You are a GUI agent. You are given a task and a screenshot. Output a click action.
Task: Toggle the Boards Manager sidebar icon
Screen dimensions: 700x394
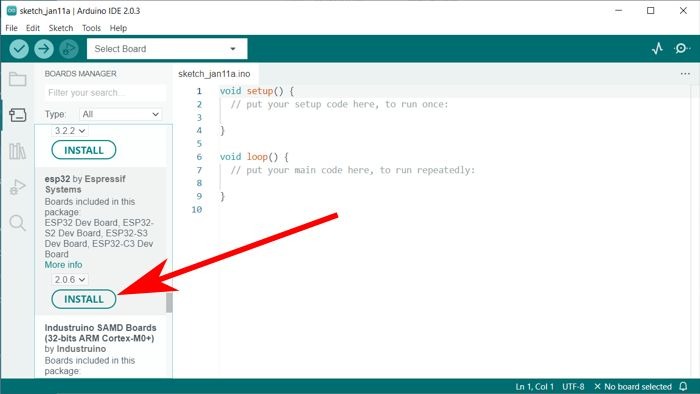click(x=18, y=115)
